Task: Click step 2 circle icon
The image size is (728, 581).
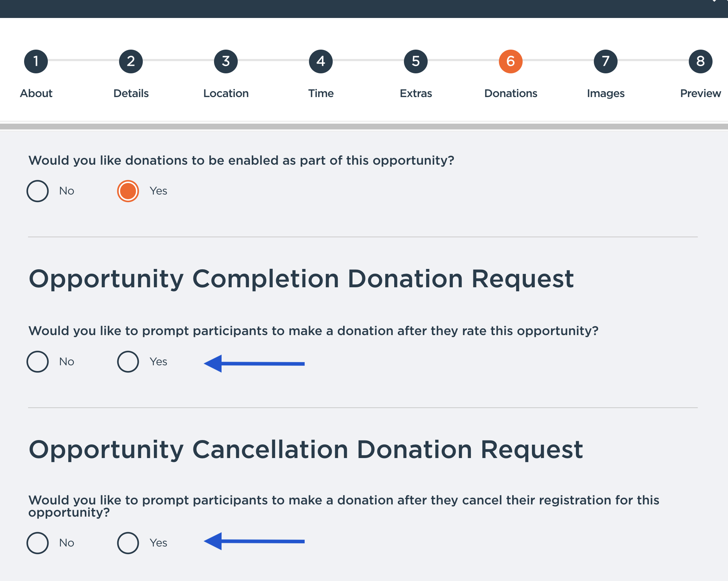Action: 131,61
